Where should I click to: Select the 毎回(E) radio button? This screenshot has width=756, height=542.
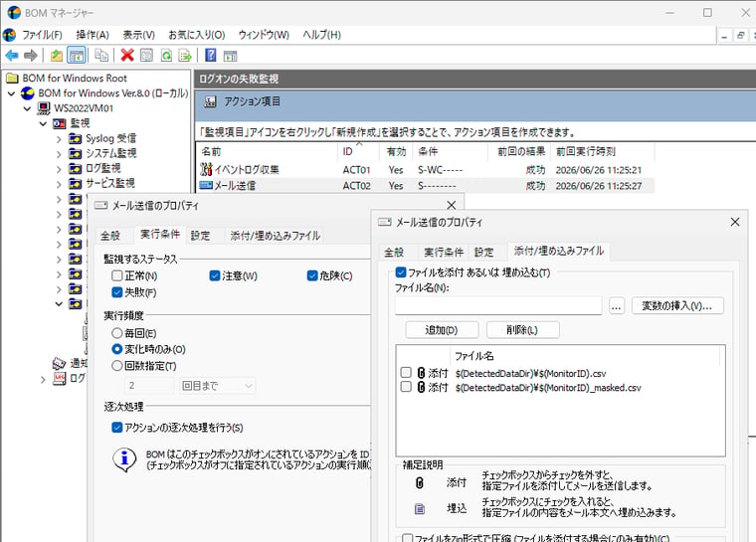click(117, 333)
